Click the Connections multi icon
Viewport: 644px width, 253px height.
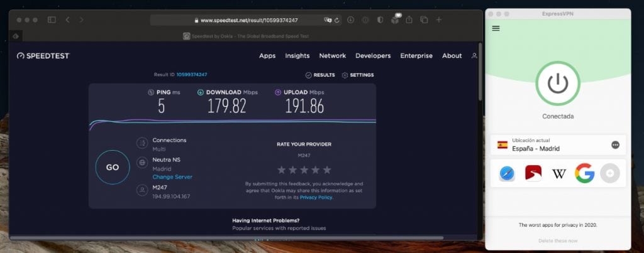[142, 143]
